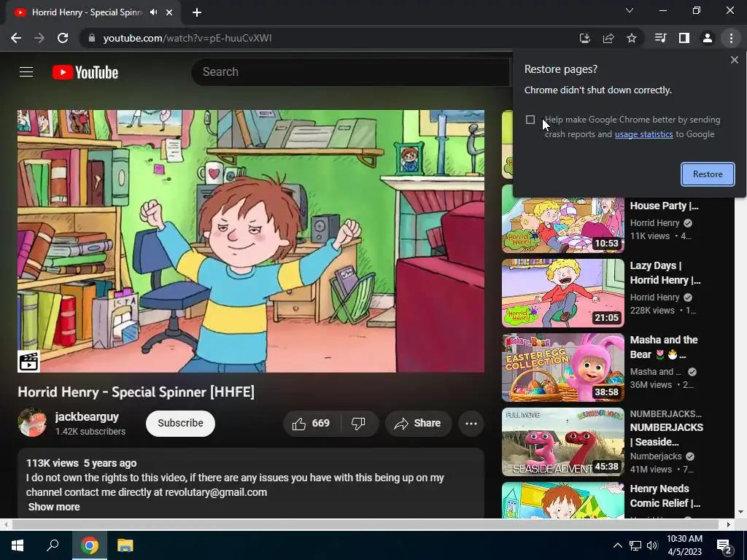Open more actions ellipsis under video

pos(471,424)
